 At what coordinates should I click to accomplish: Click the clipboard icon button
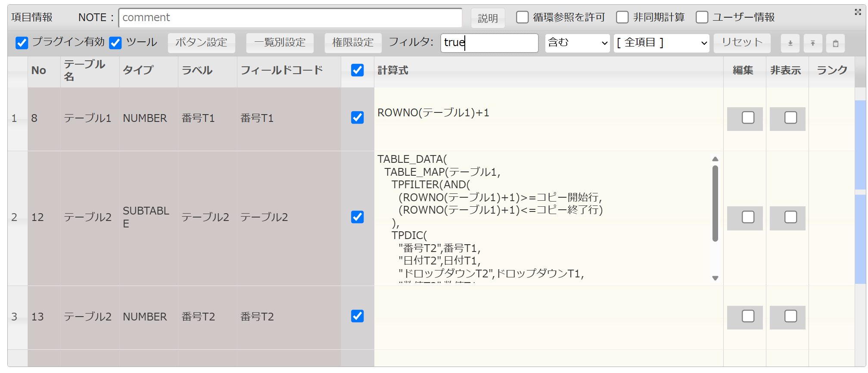[x=835, y=43]
